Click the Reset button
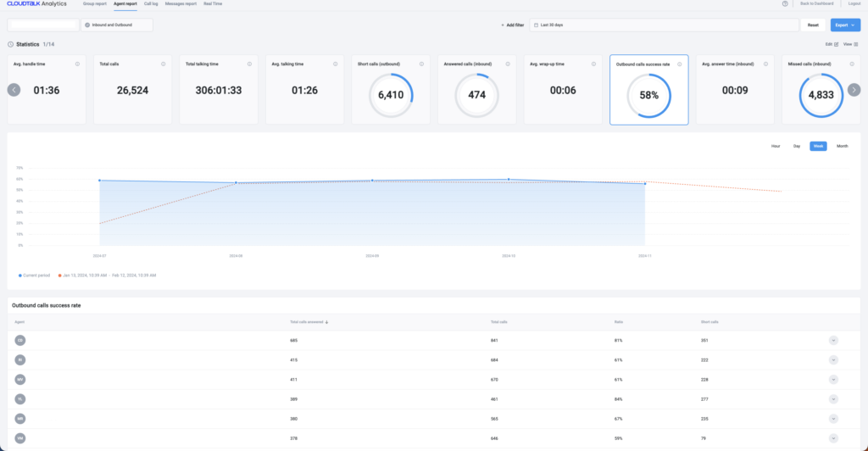Image resolution: width=868 pixels, height=451 pixels. point(813,25)
